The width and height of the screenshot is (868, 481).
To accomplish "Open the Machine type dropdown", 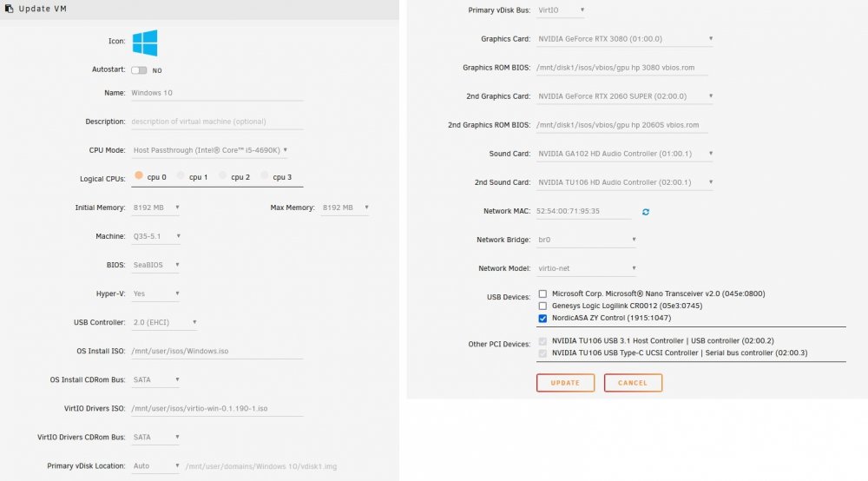I will 156,236.
